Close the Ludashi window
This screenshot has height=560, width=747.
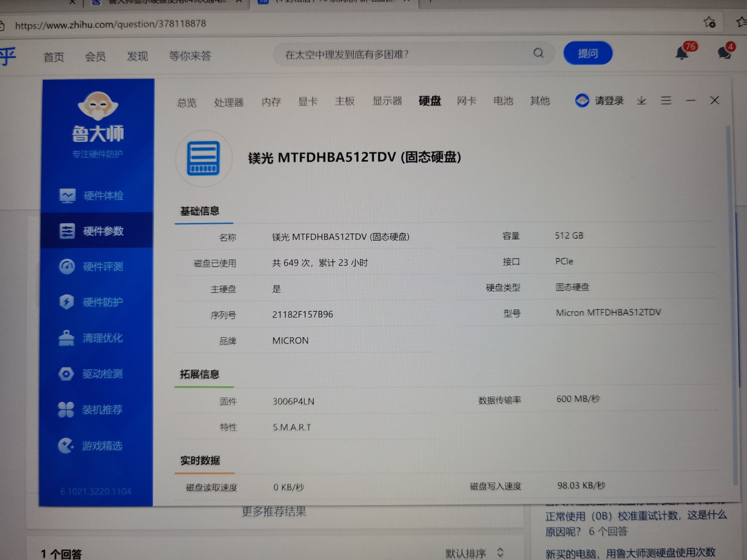(x=715, y=100)
